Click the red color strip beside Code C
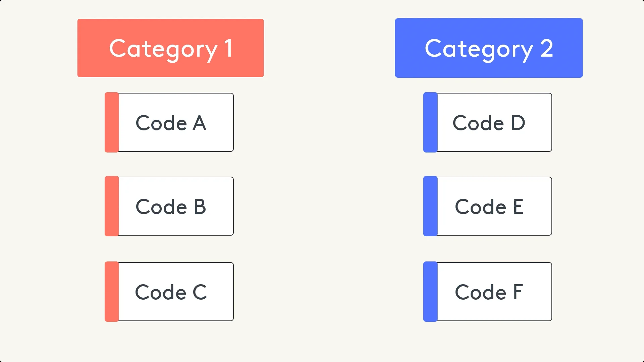The width and height of the screenshot is (644, 362). 112,292
